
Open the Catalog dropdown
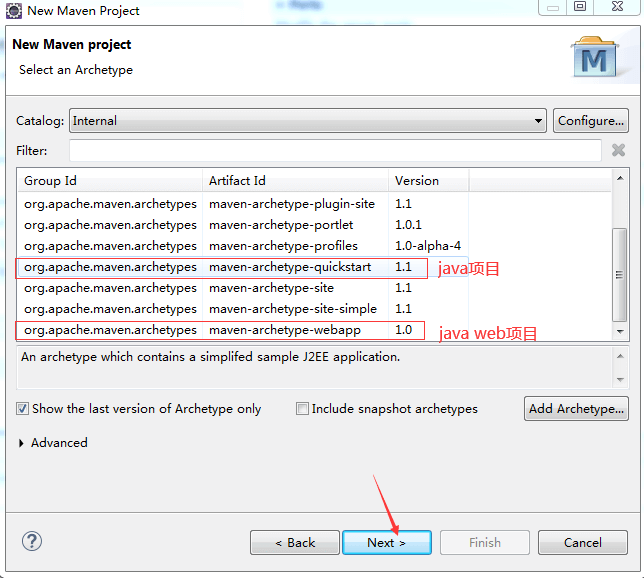[308, 121]
